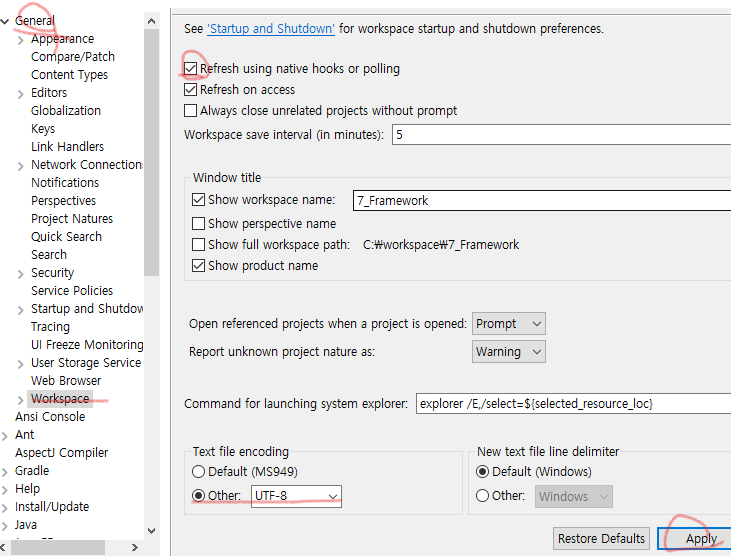Viewport: 731px width, 556px height.
Task: Open the 'Startup and Shutdown' link
Action: coord(271,28)
